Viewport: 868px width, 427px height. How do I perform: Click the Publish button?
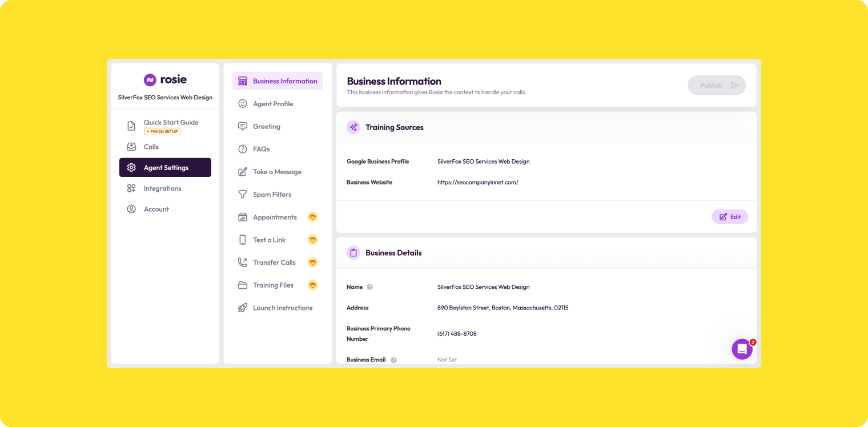[717, 85]
